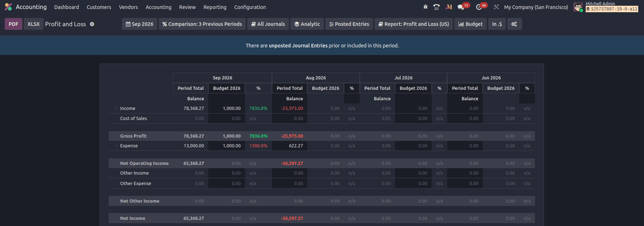Click the database badge 125737807-19-0-all

pyautogui.click(x=612, y=9)
